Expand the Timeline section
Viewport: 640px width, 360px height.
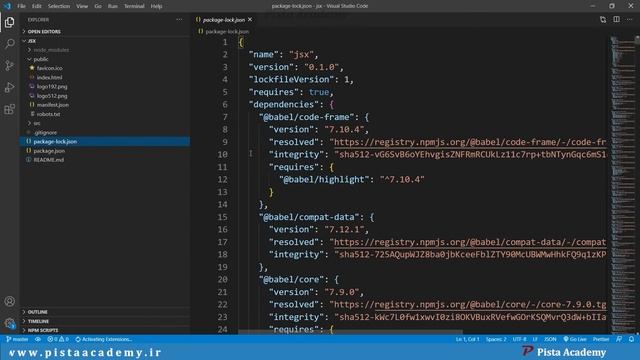38,321
